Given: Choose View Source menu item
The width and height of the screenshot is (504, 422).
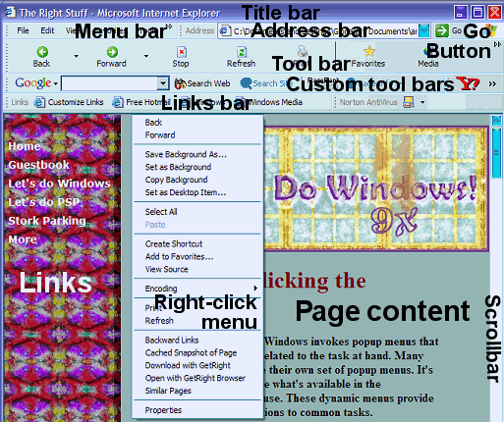Looking at the screenshot, I should 197,269.
